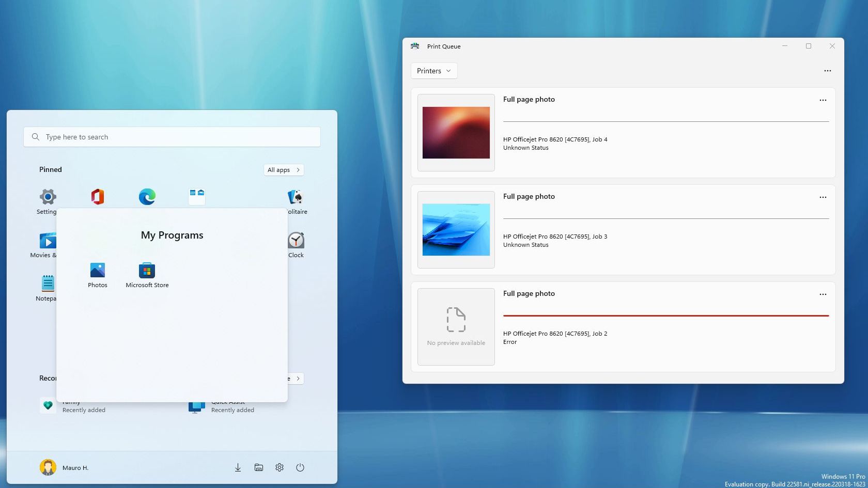Open the Printers dropdown in Print Queue

434,71
